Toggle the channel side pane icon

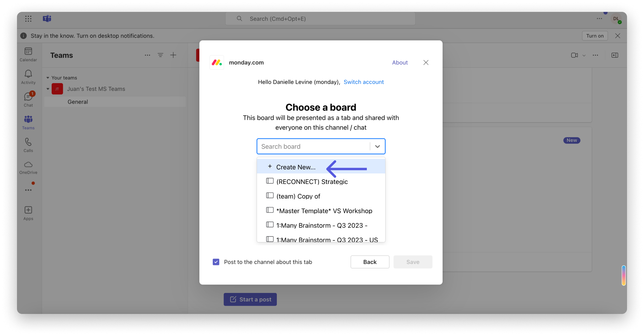click(615, 55)
